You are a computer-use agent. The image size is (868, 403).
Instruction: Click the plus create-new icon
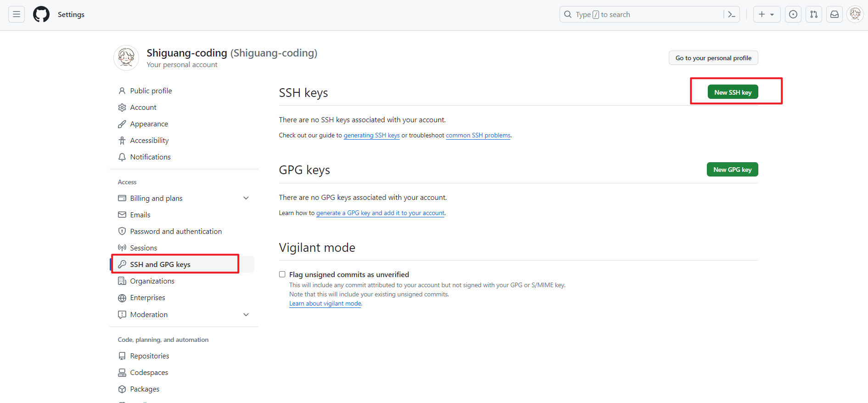762,14
